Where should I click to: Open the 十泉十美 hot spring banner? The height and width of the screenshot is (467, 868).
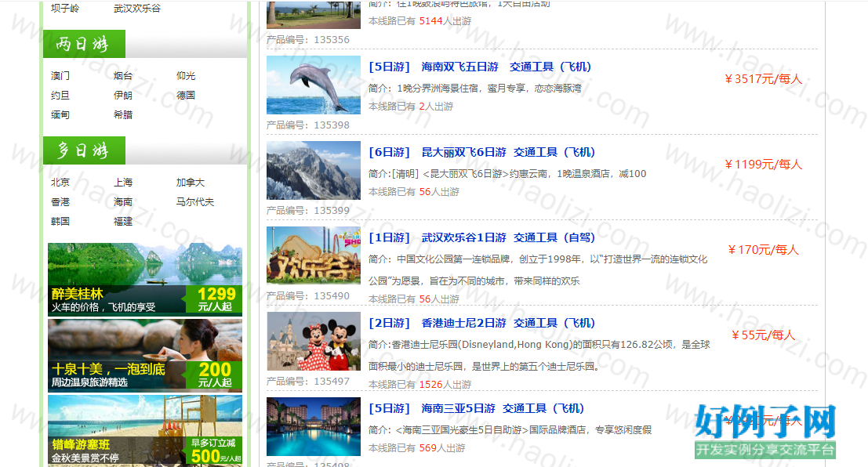145,355
